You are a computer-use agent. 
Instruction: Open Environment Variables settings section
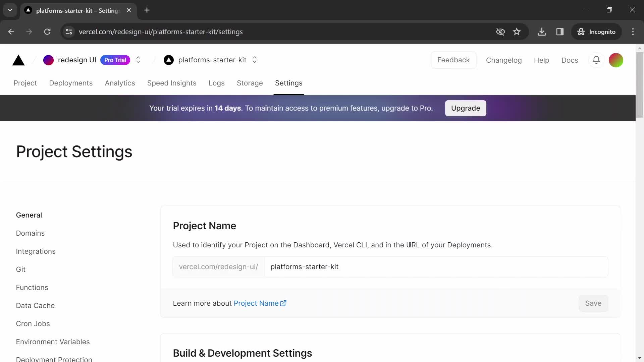[53, 342]
